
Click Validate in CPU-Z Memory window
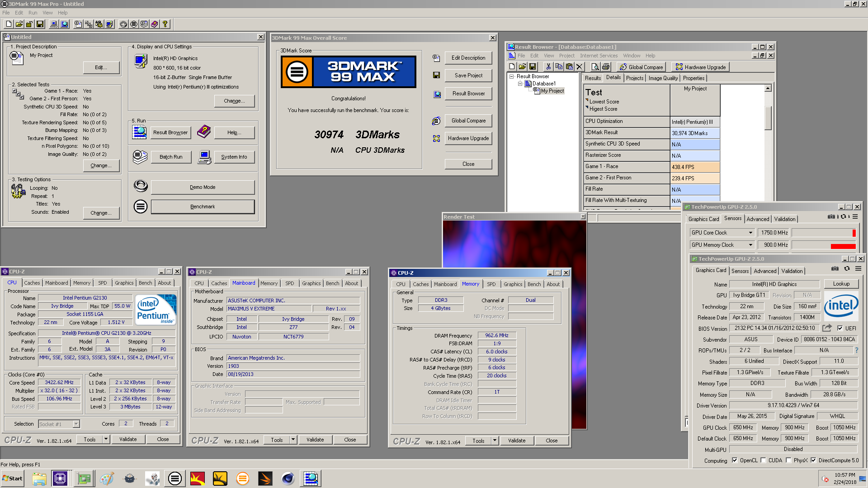click(x=517, y=441)
